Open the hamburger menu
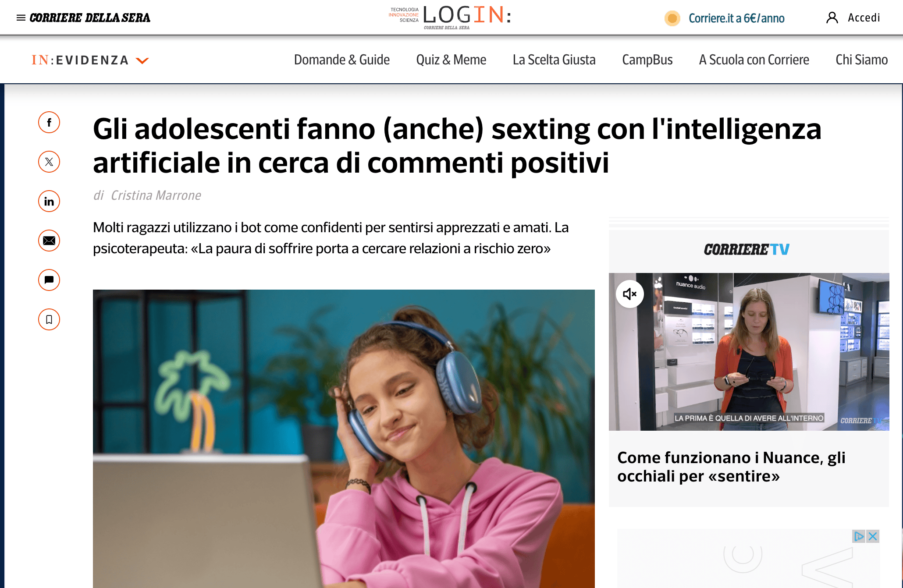This screenshot has width=903, height=588. tap(21, 18)
